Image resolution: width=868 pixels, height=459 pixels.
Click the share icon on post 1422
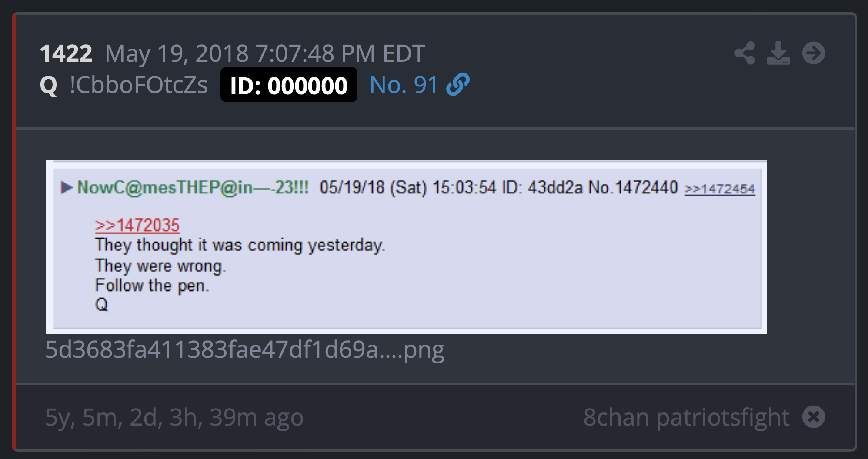pos(745,53)
